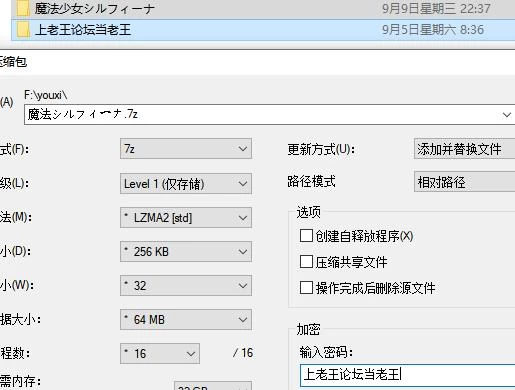Tick 创建自释放程序(X) checkbox
This screenshot has height=390, width=515.
point(306,236)
